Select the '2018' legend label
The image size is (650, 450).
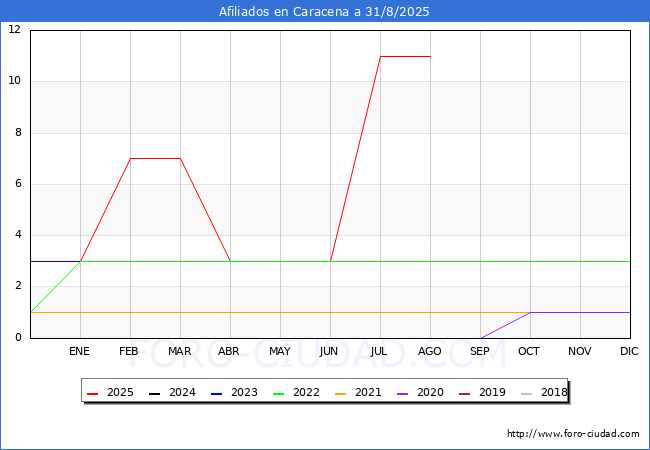pyautogui.click(x=554, y=392)
